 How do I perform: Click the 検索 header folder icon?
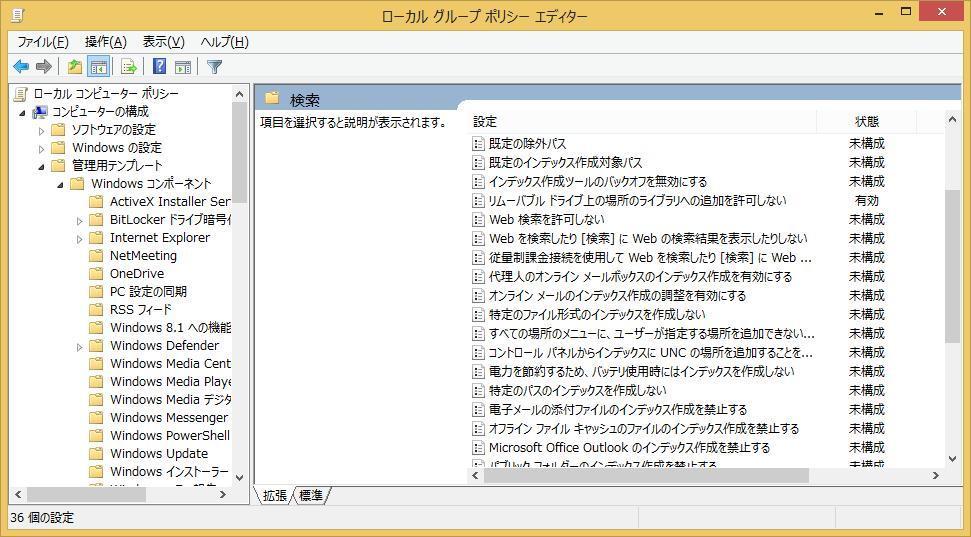(x=272, y=98)
